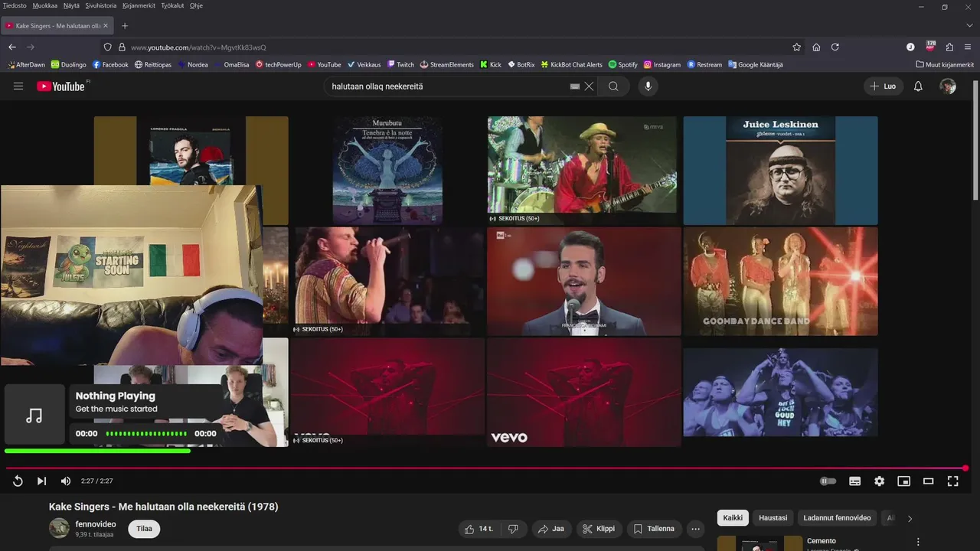The height and width of the screenshot is (551, 980).
Task: Open the Firefox application menu
Action: (x=968, y=47)
